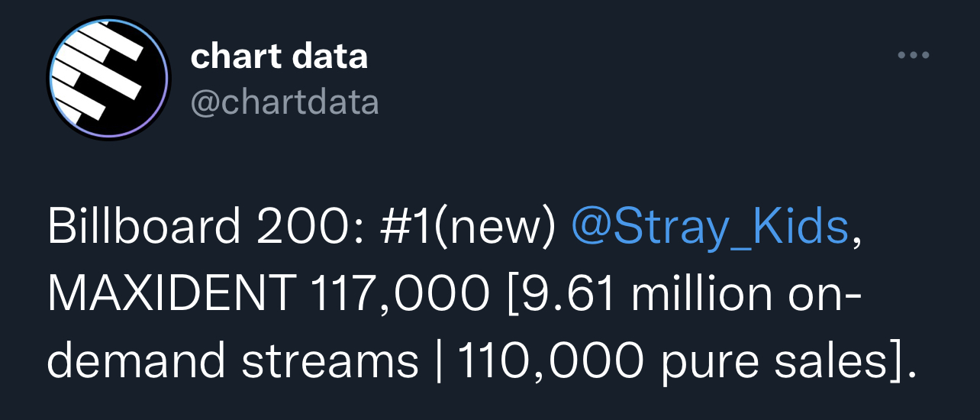The width and height of the screenshot is (980, 420).
Task: Open the @chartdata handle link
Action: [x=284, y=102]
